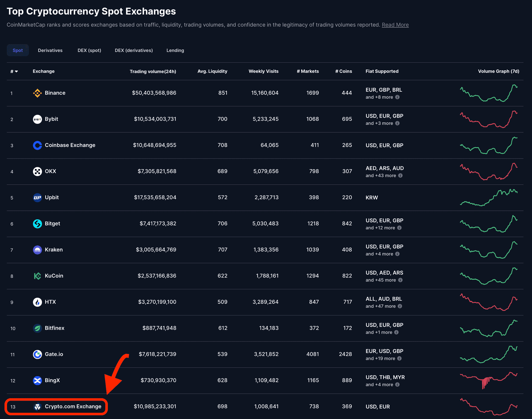Screen dimensions: 532x419
Task: Click the Crypto.com Exchange logo icon
Action: click(37, 407)
